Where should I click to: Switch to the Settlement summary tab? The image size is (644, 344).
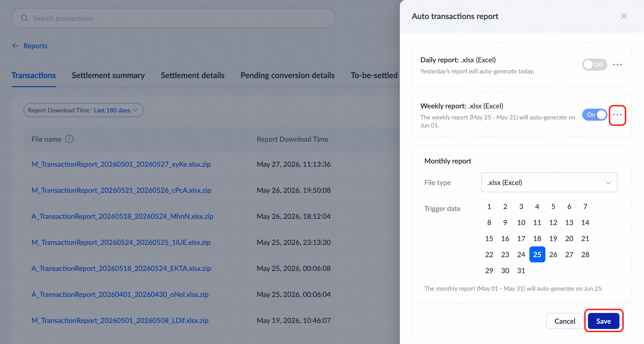(x=108, y=75)
